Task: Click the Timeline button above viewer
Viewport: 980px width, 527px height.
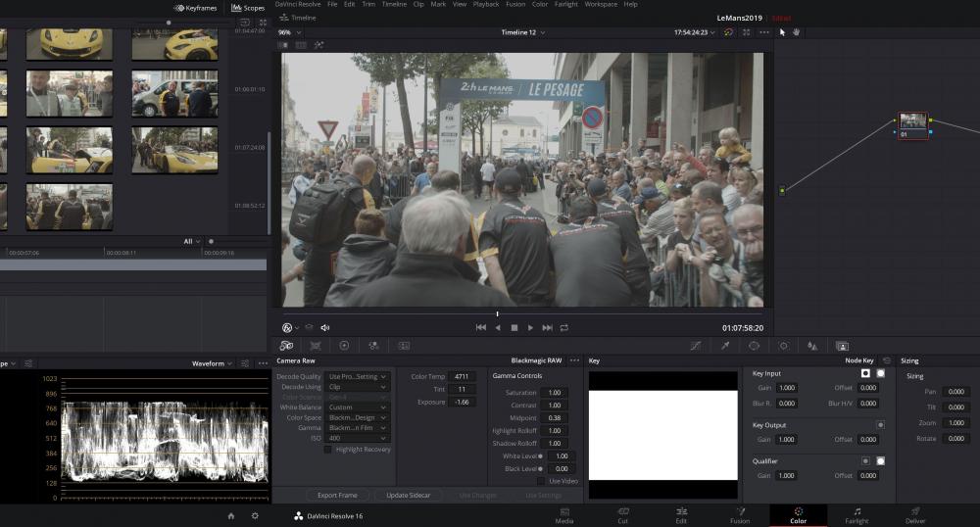Action: [x=298, y=18]
